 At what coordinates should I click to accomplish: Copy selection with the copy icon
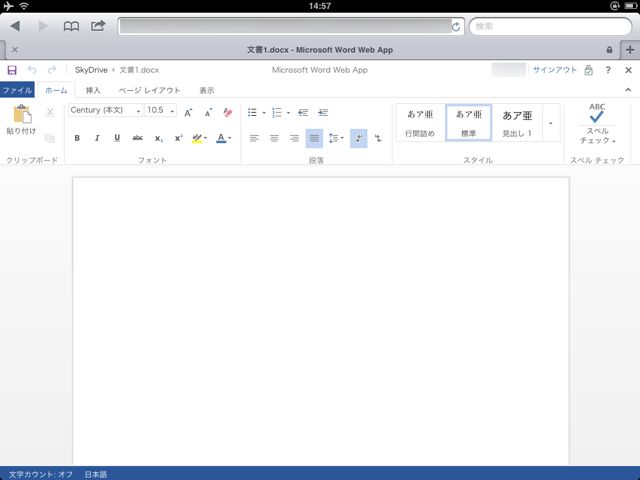[50, 138]
